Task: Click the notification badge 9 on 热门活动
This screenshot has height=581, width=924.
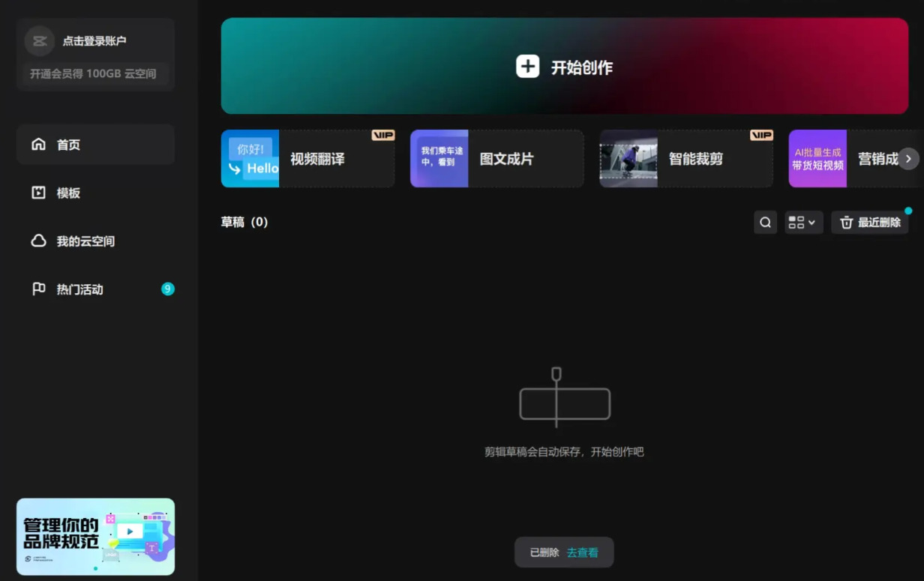Action: coord(168,289)
